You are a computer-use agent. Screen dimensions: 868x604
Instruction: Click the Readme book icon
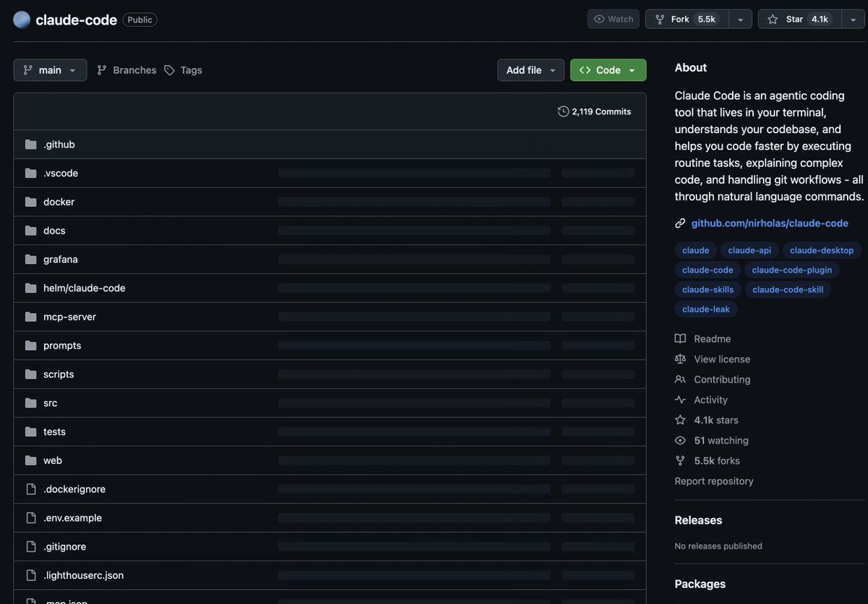(x=680, y=339)
